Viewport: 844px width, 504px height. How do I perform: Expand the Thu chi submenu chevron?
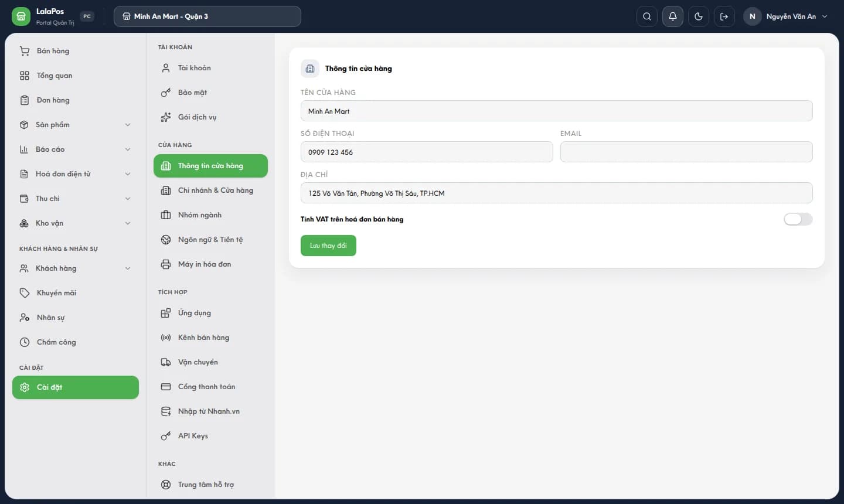tap(128, 199)
